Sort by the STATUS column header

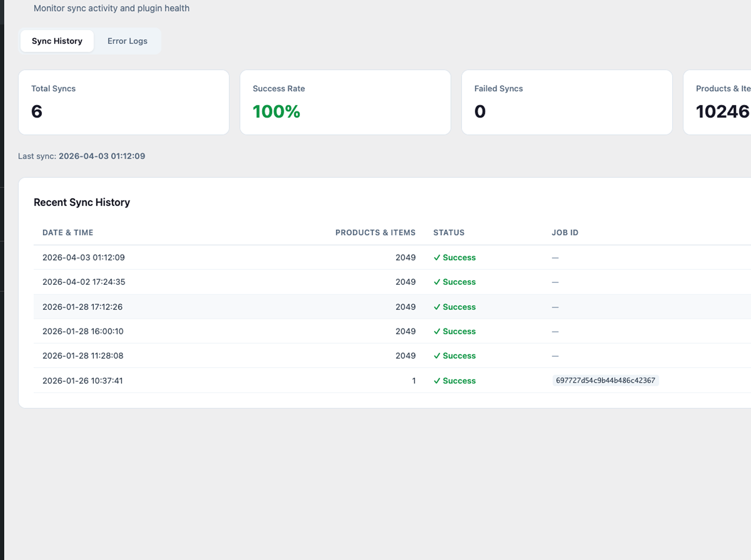click(x=448, y=232)
